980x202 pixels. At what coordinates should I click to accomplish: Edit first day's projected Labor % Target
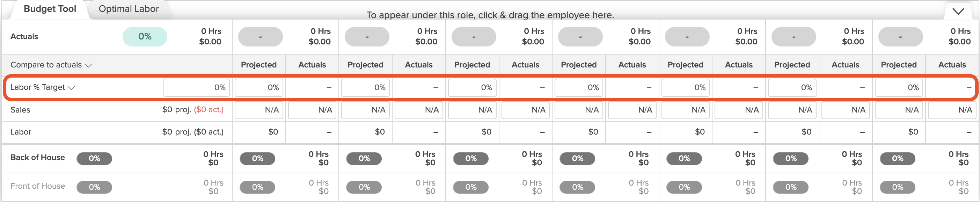pyautogui.click(x=259, y=87)
